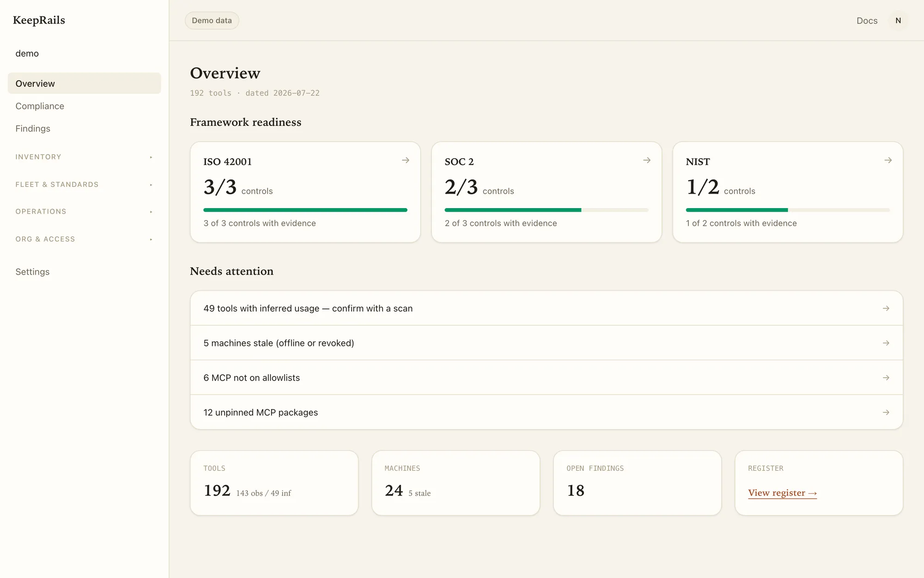
Task: Click the ISO 42001 card title
Action: click(x=227, y=162)
